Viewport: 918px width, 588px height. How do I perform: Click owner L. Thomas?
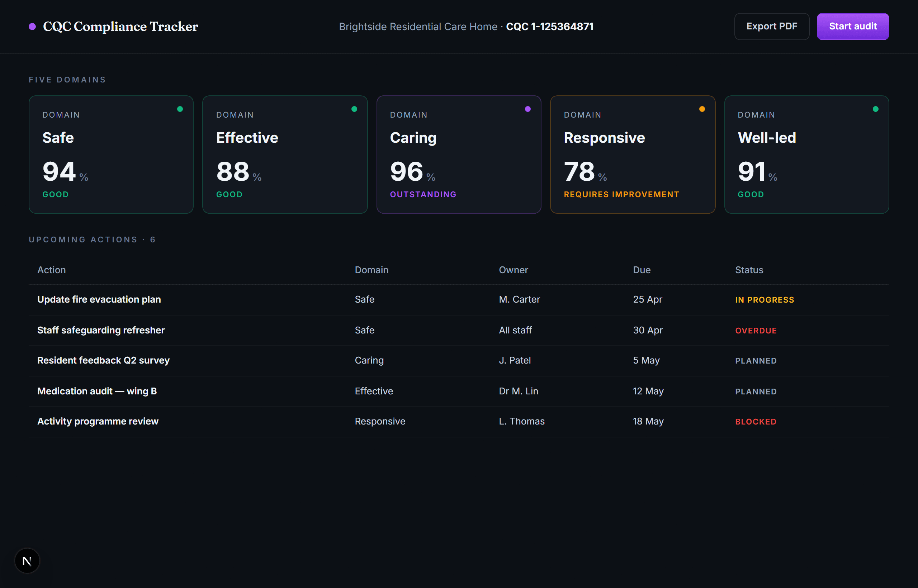[522, 421]
